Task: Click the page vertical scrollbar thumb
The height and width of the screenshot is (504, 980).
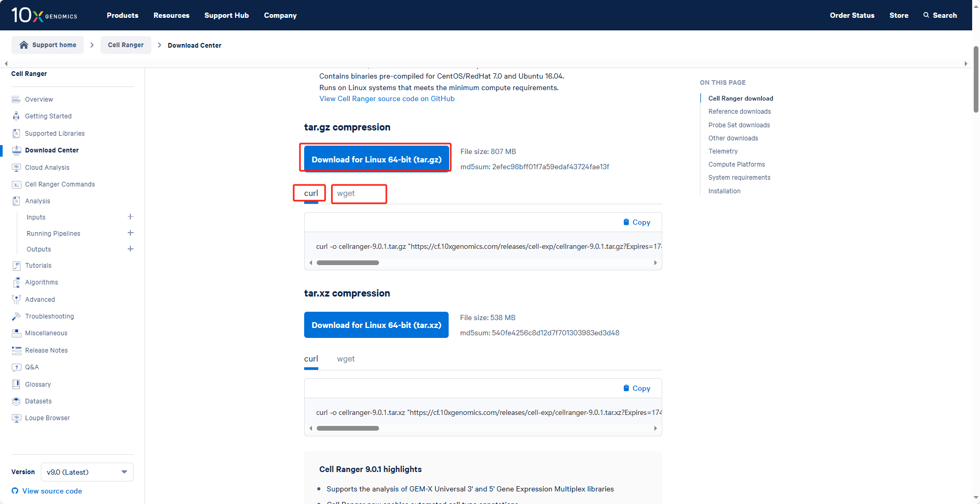Action: point(976,79)
